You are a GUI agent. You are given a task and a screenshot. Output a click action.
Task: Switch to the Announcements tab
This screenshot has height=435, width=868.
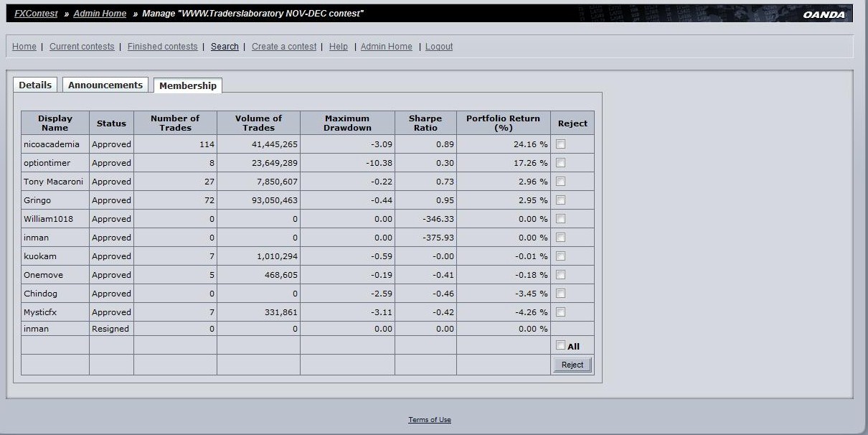[105, 85]
